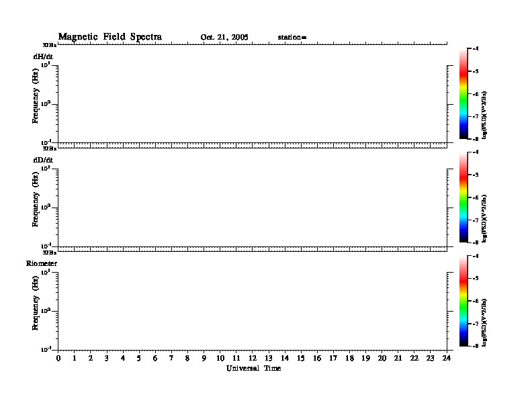Image resolution: width=532 pixels, height=411 pixels.
Task: Click hour tick label "23" on time axis
Action: 431,358
